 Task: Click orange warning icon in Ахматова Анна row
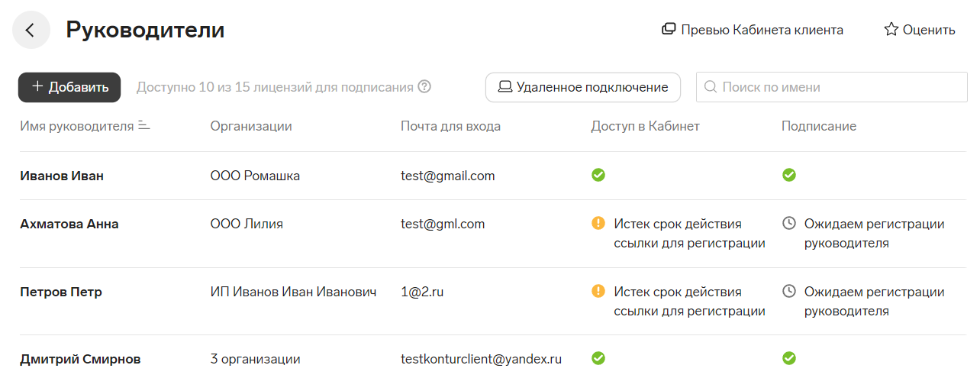(x=598, y=223)
